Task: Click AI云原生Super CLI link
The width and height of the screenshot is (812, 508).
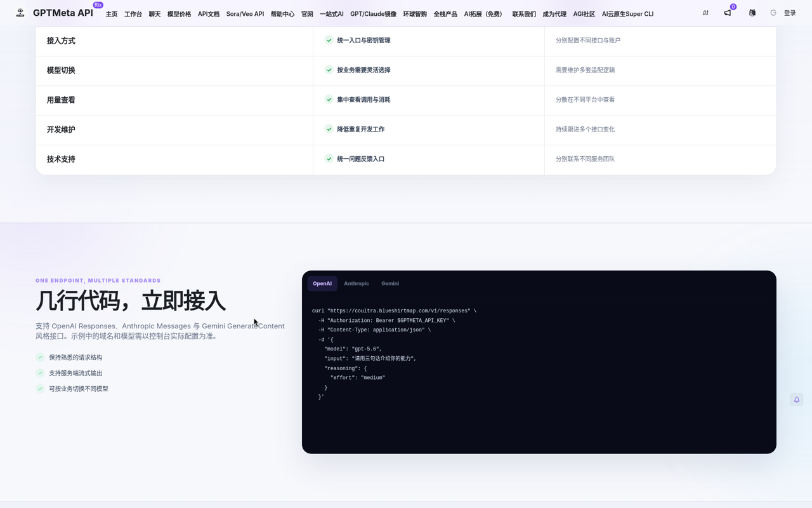Action: (x=627, y=14)
